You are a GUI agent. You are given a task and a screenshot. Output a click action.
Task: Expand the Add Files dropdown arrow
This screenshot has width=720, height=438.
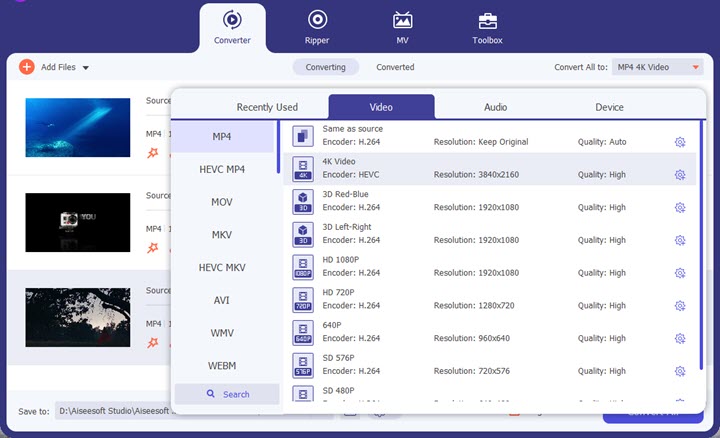click(x=86, y=68)
